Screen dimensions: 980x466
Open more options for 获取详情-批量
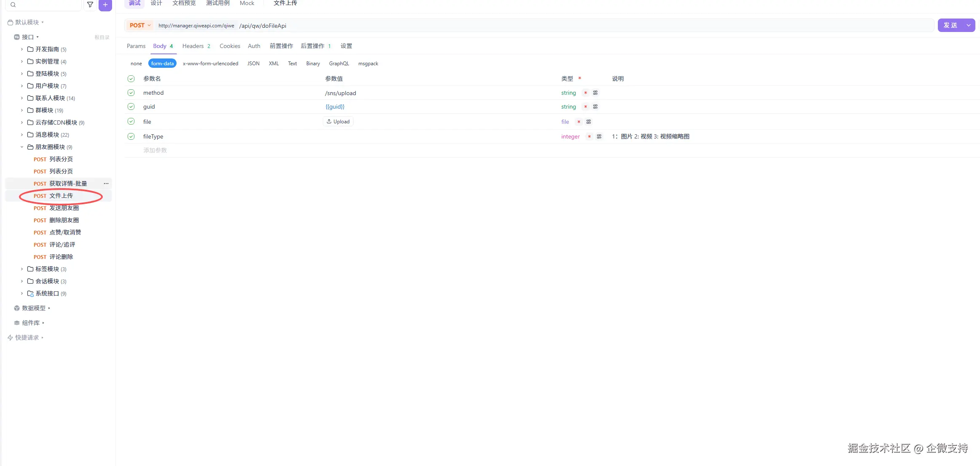(106, 184)
